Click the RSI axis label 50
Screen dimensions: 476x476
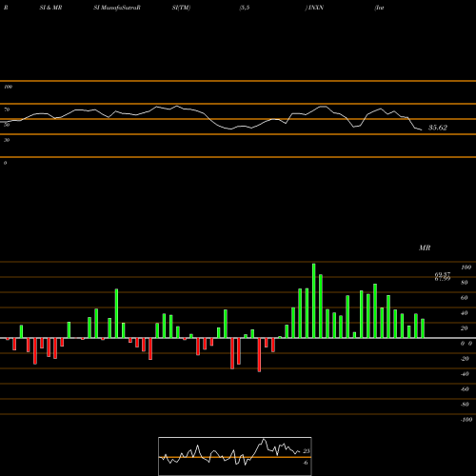[x=7, y=125]
